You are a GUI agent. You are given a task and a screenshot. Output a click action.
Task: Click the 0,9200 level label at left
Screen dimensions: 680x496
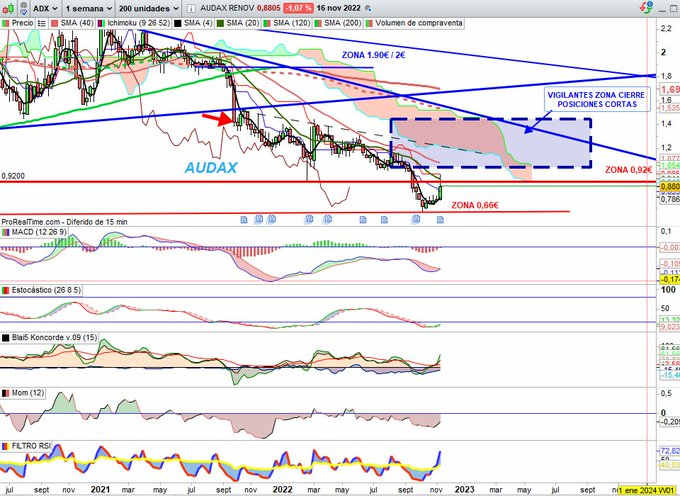pos(13,176)
